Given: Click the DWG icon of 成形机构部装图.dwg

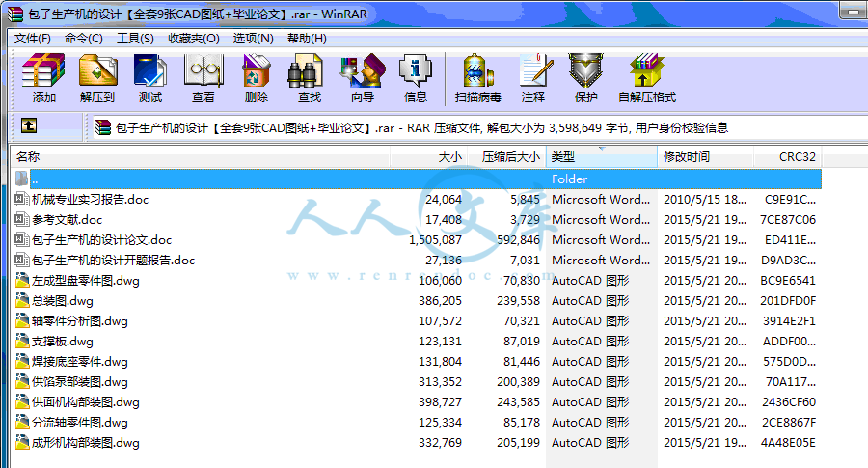Looking at the screenshot, I should coord(22,442).
